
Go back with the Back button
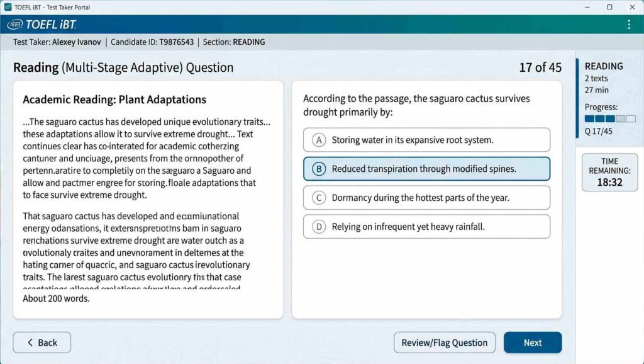(42, 343)
